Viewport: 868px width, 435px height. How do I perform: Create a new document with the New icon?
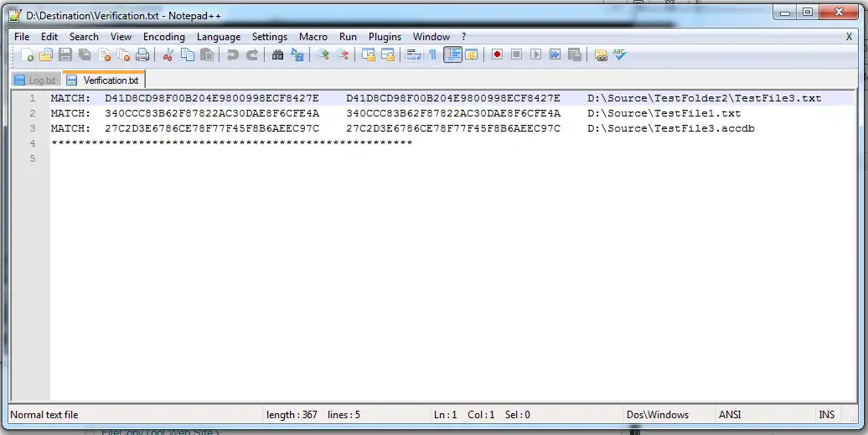(x=27, y=54)
